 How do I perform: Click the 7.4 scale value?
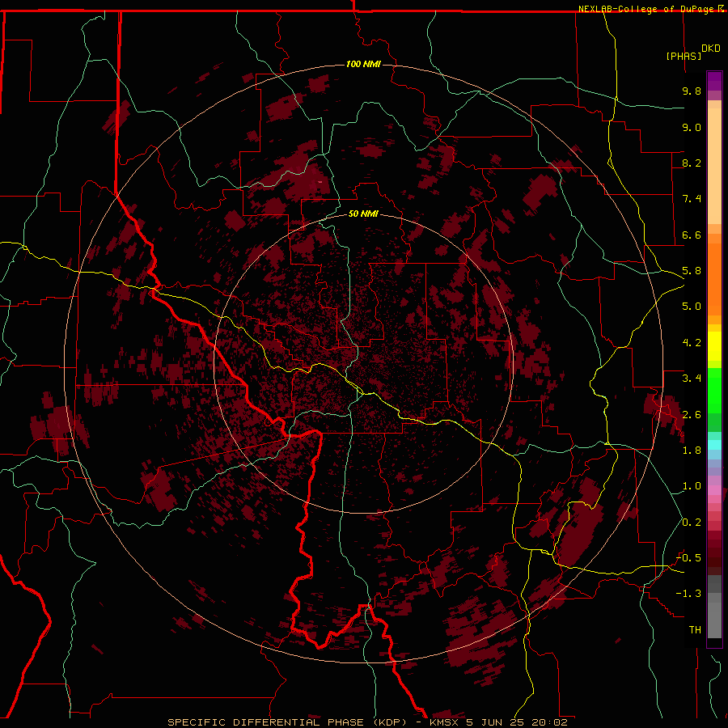tap(692, 199)
